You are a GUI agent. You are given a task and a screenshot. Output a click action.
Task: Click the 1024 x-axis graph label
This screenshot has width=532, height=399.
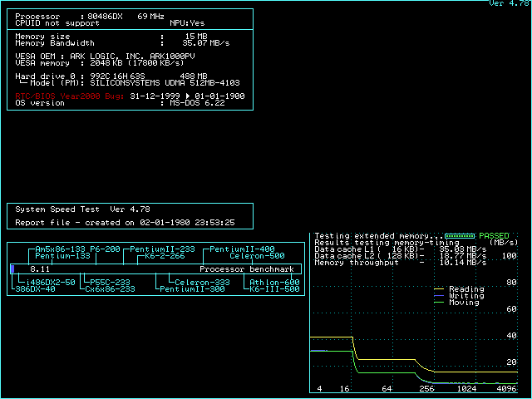pyautogui.click(x=466, y=389)
